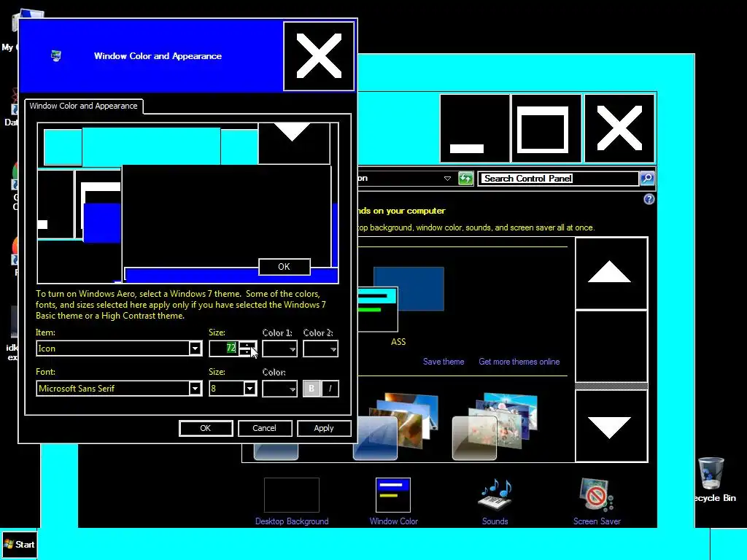Click the OK button inside the preview

(x=285, y=267)
